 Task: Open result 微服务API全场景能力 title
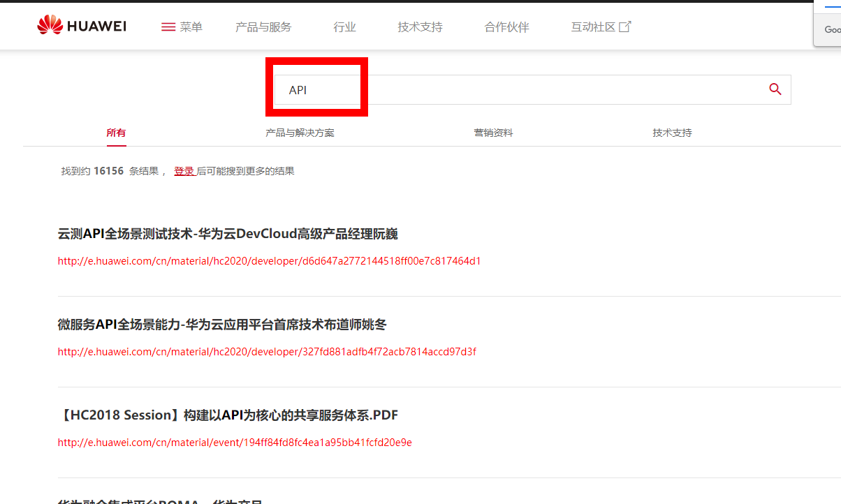(x=222, y=325)
